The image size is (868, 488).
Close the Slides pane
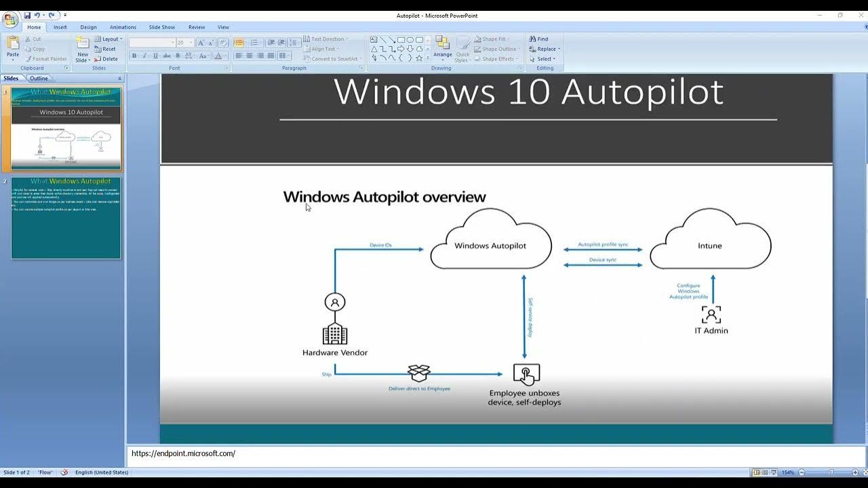119,78
